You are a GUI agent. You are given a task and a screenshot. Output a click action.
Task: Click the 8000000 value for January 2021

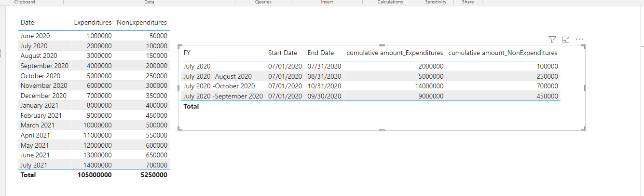pyautogui.click(x=99, y=105)
